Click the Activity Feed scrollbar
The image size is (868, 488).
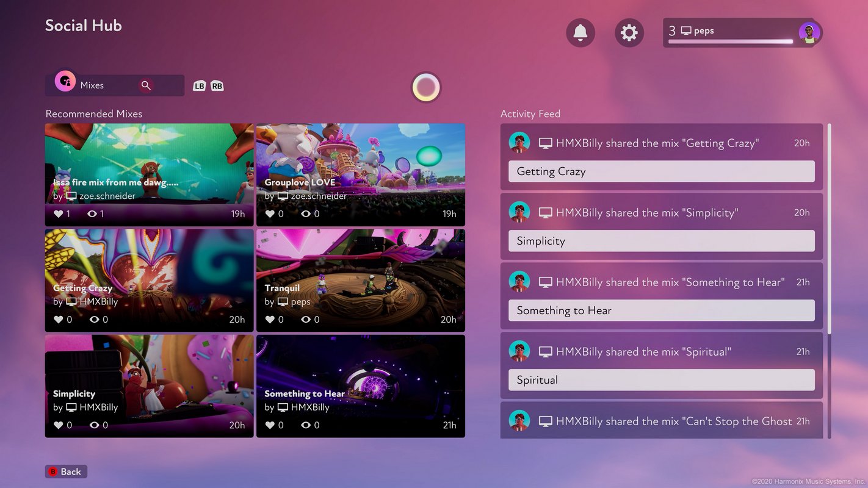(x=829, y=229)
